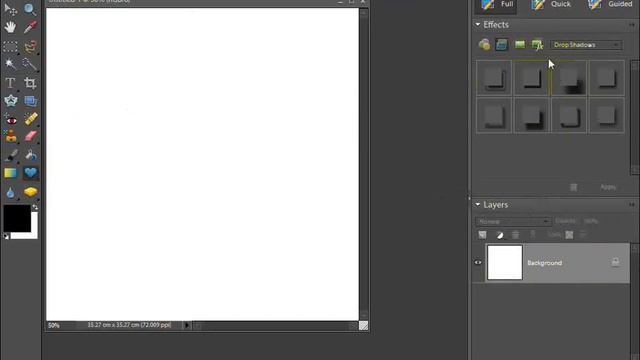Select the Zoom magnifier tool
Screen dimensions: 640x360
(x=30, y=9)
